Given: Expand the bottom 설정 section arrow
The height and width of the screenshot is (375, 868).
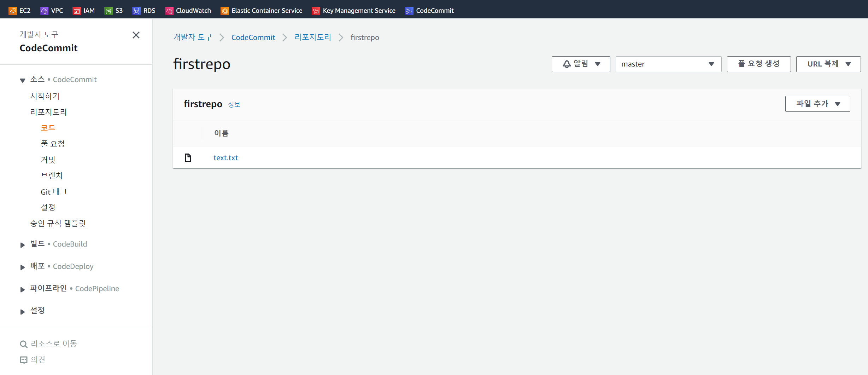Looking at the screenshot, I should [x=23, y=312].
